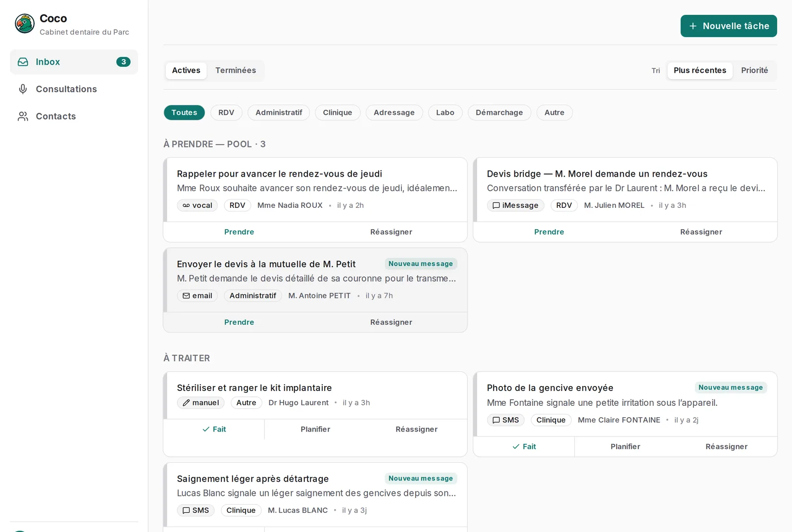Click the Contacts people icon

pyautogui.click(x=23, y=116)
